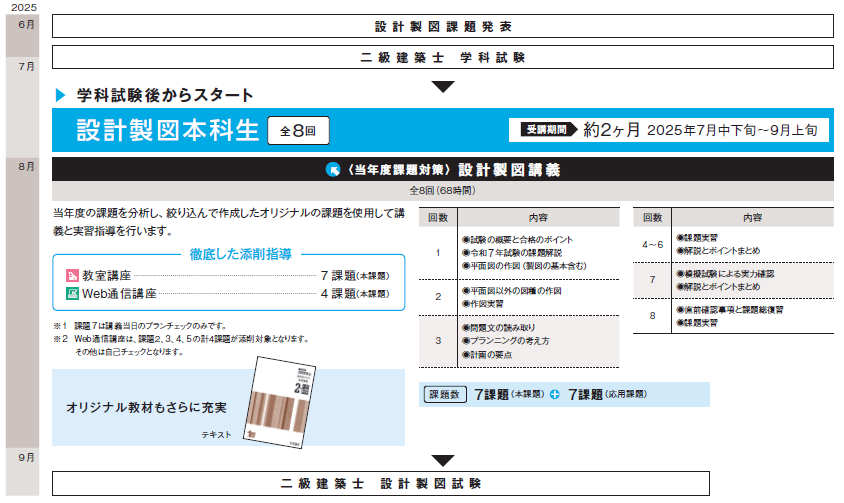Open the 二級建築士 学科試験 bar

tap(442, 57)
